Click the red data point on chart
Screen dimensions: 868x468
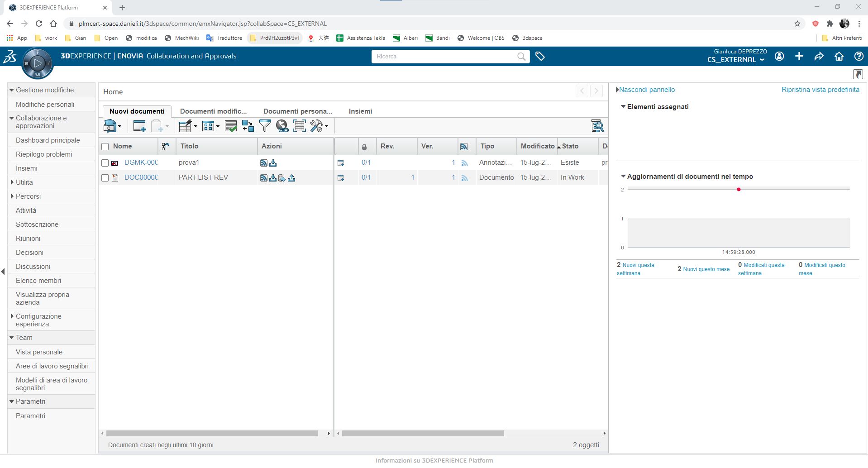pos(739,190)
